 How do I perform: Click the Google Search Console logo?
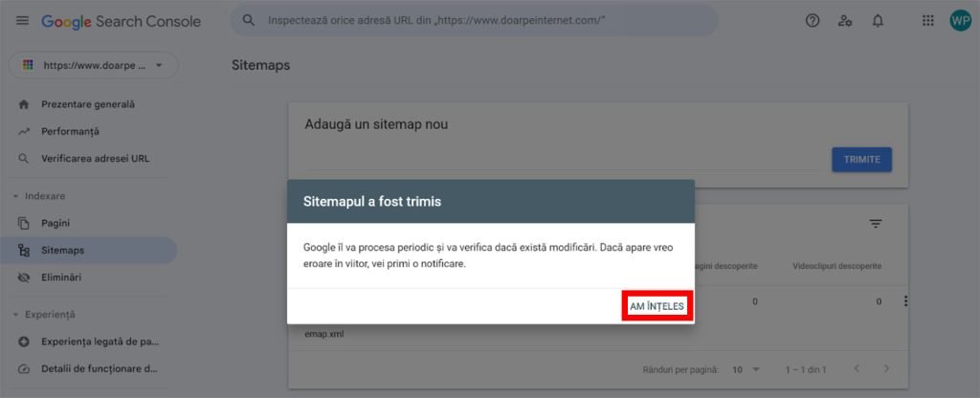(122, 21)
